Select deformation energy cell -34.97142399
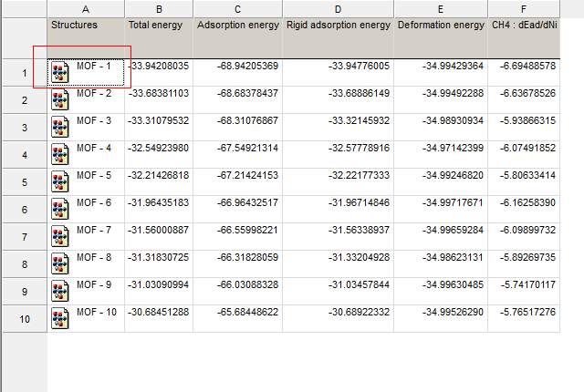The height and width of the screenshot is (392, 584). tap(441, 155)
